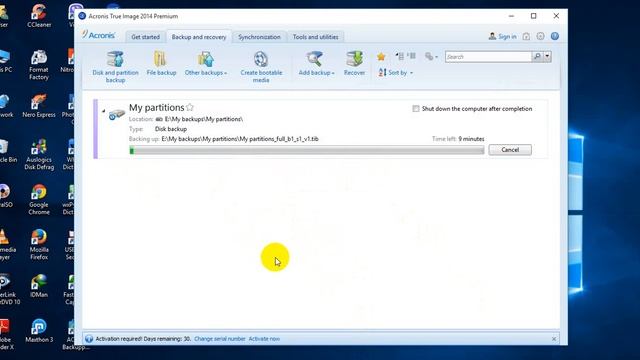The height and width of the screenshot is (360, 640).
Task: Collapse the My partitions backup entry
Action: point(103,111)
